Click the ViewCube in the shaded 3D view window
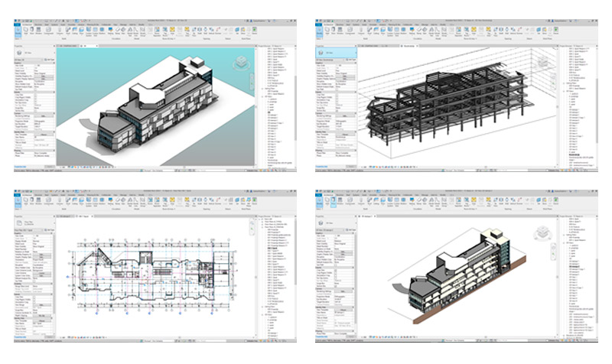The width and height of the screenshot is (612, 364). pyautogui.click(x=241, y=63)
